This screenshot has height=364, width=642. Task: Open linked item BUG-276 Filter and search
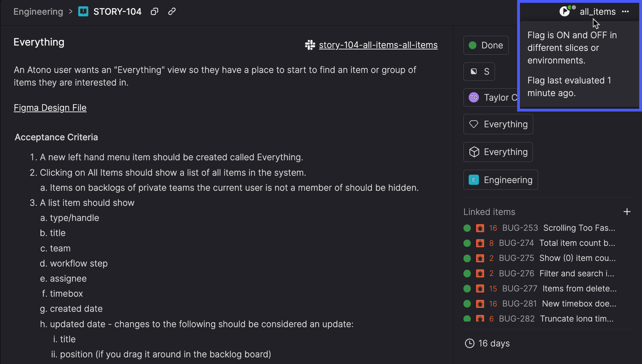[x=540, y=274]
